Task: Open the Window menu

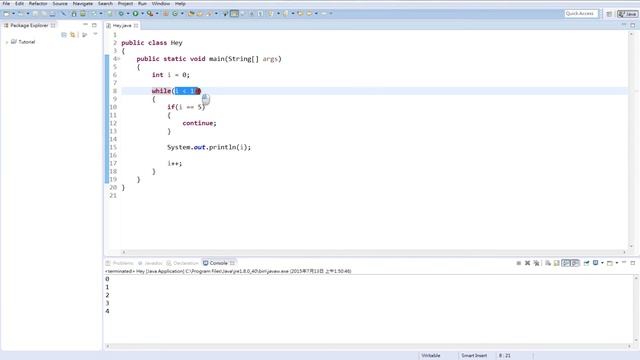Action: click(161, 3)
